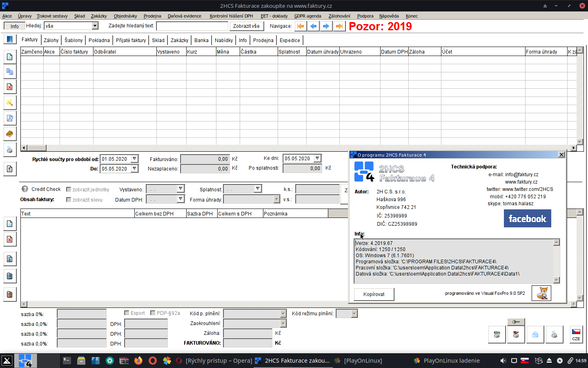The height and width of the screenshot is (368, 588).
Task: Click the brown lined document icon in lower sidebar
Action: 10,294
